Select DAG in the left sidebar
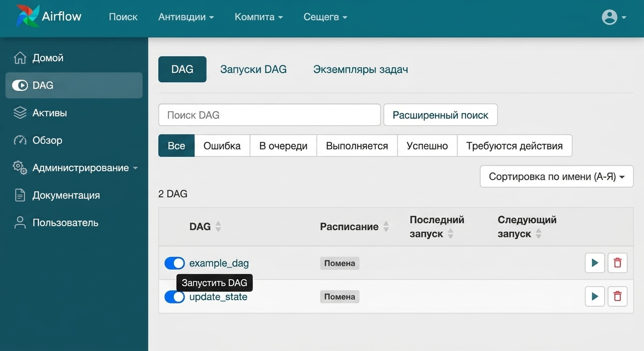644x351 pixels. coord(74,85)
